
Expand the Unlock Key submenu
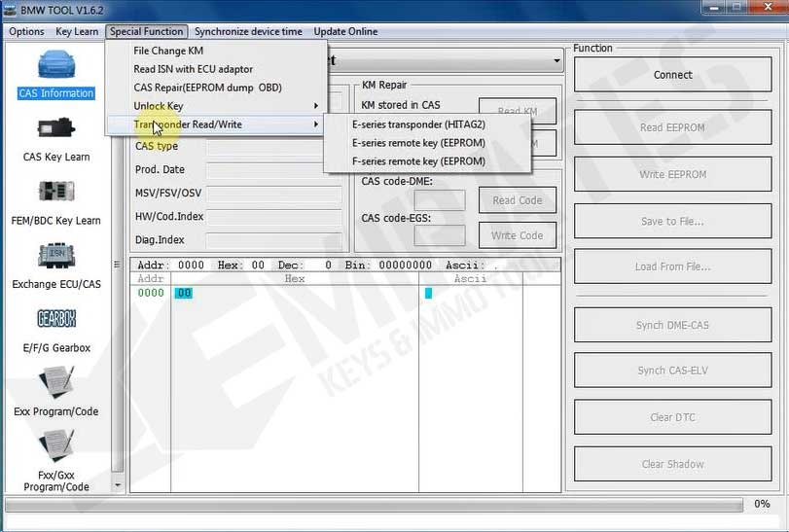tap(216, 106)
